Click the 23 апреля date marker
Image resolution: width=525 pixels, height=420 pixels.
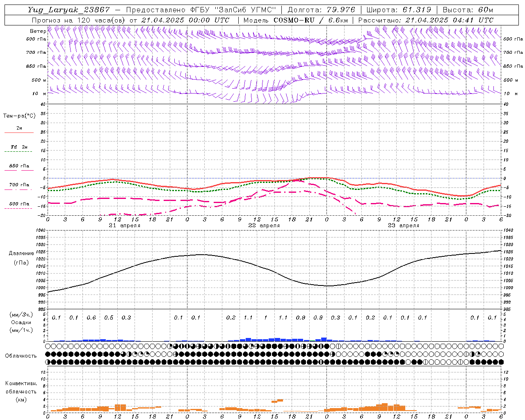point(403,226)
